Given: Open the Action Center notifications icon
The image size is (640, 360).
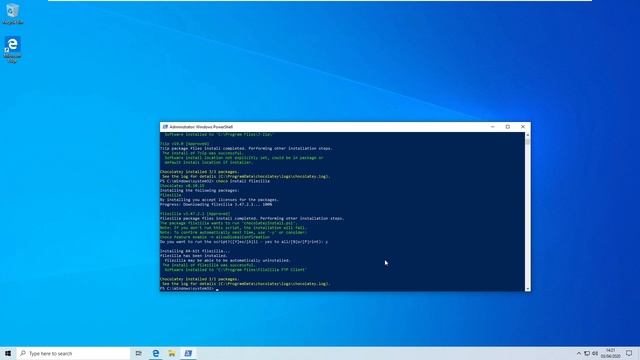Looking at the screenshot, I should point(629,353).
